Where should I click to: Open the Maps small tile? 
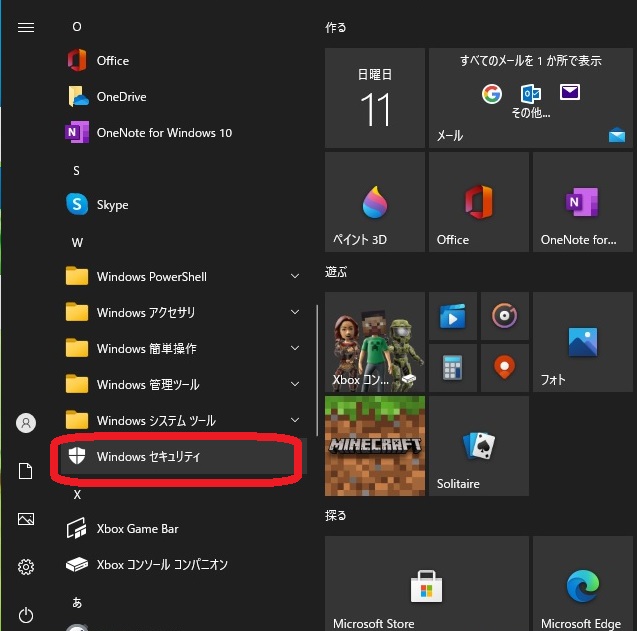click(505, 368)
